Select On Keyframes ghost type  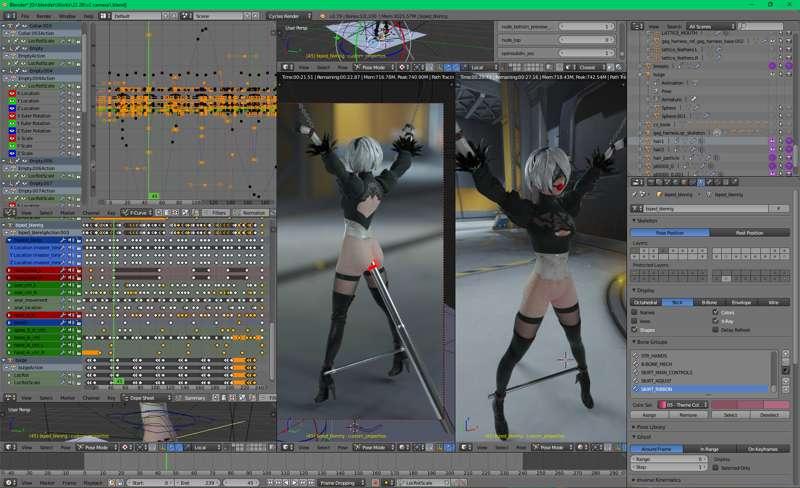(763, 449)
